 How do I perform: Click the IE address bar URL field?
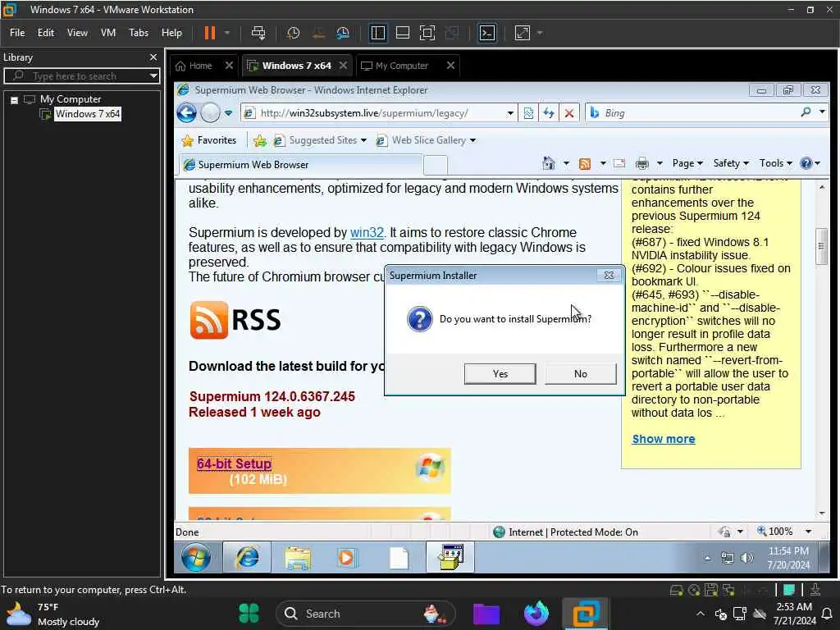pyautogui.click(x=381, y=113)
